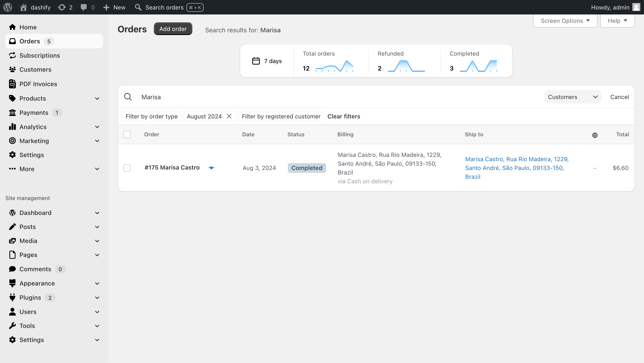Click the magnifier icon beside Marisa search

coord(128,97)
